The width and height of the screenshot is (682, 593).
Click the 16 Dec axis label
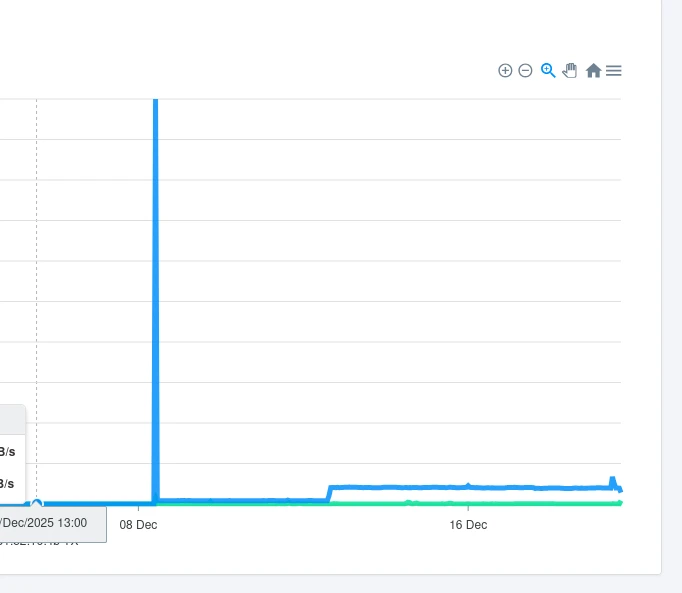[468, 525]
